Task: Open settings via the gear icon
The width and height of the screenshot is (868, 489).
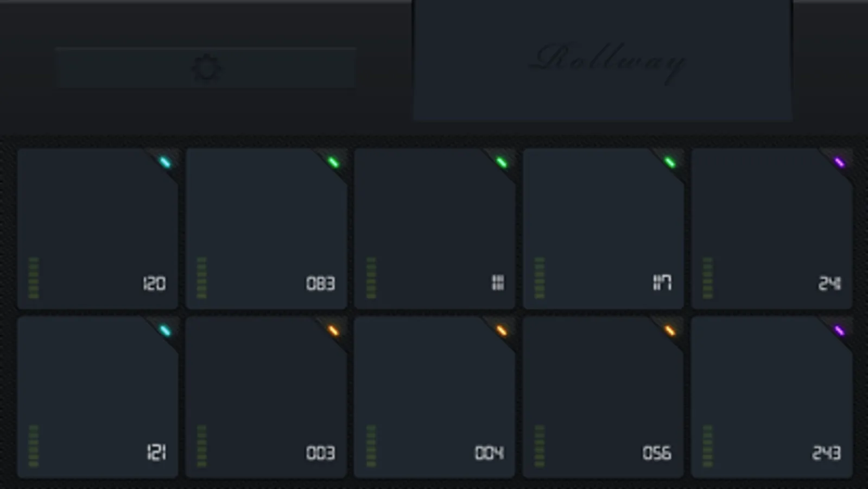Action: [206, 68]
